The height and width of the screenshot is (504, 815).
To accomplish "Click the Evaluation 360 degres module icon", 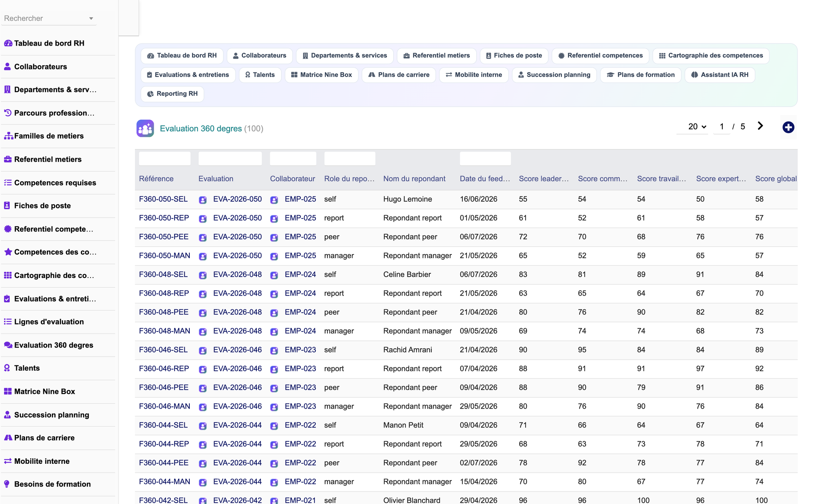I will tap(145, 129).
